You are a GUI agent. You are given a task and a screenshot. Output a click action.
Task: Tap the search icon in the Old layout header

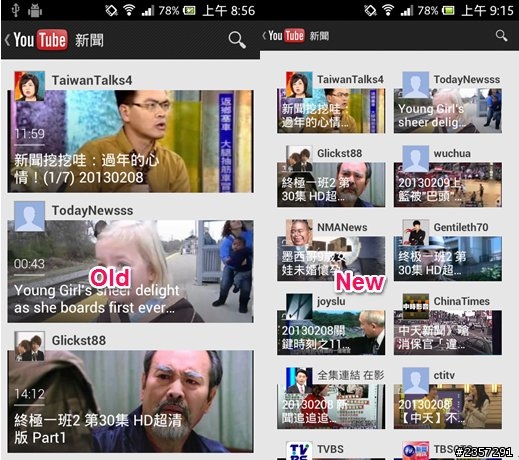click(x=237, y=40)
